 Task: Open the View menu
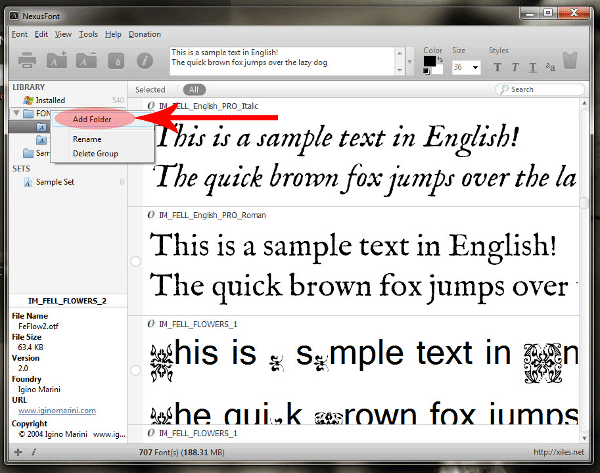(x=64, y=34)
